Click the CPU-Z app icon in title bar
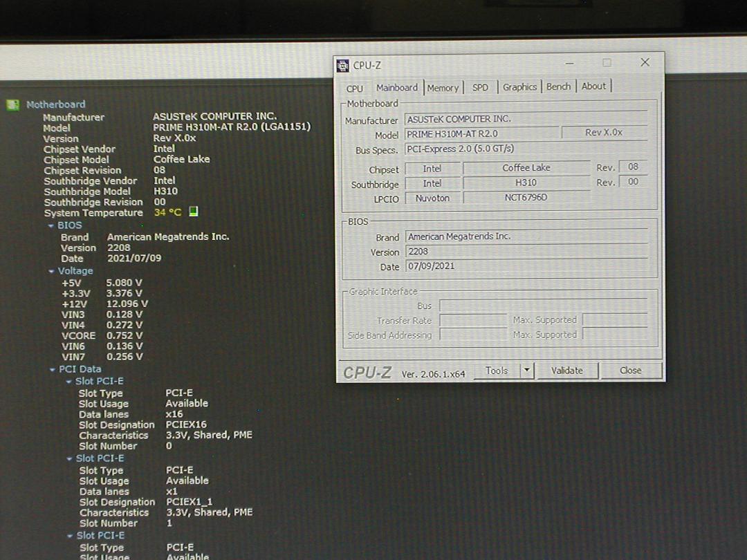 (342, 65)
